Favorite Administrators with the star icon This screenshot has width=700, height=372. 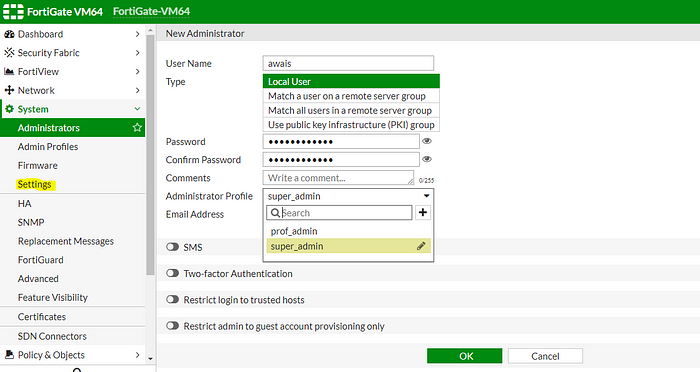pos(137,128)
